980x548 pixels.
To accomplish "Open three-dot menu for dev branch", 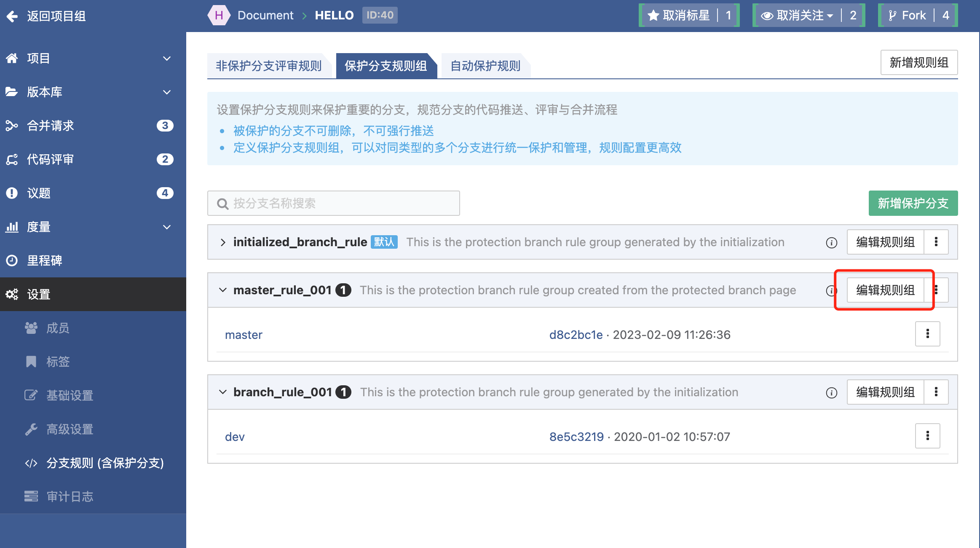I will 927,436.
